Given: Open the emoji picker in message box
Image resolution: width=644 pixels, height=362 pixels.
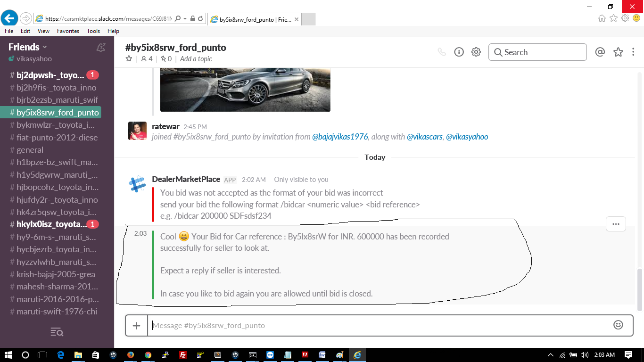Looking at the screenshot, I should tap(618, 325).
